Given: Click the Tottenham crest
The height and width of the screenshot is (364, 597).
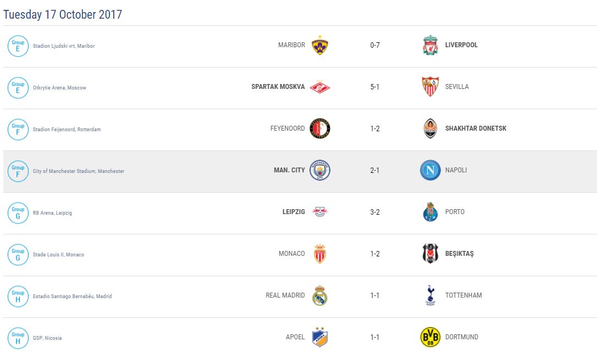Looking at the screenshot, I should pyautogui.click(x=430, y=295).
